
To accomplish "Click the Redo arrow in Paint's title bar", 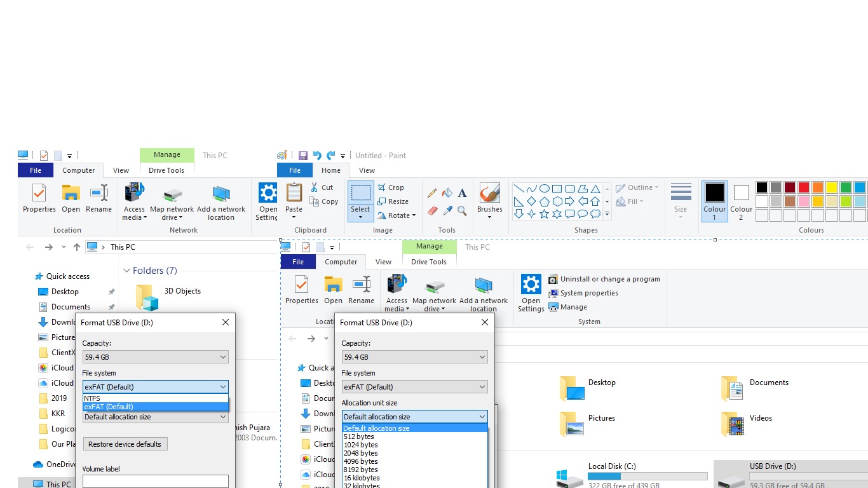I will click(x=330, y=156).
